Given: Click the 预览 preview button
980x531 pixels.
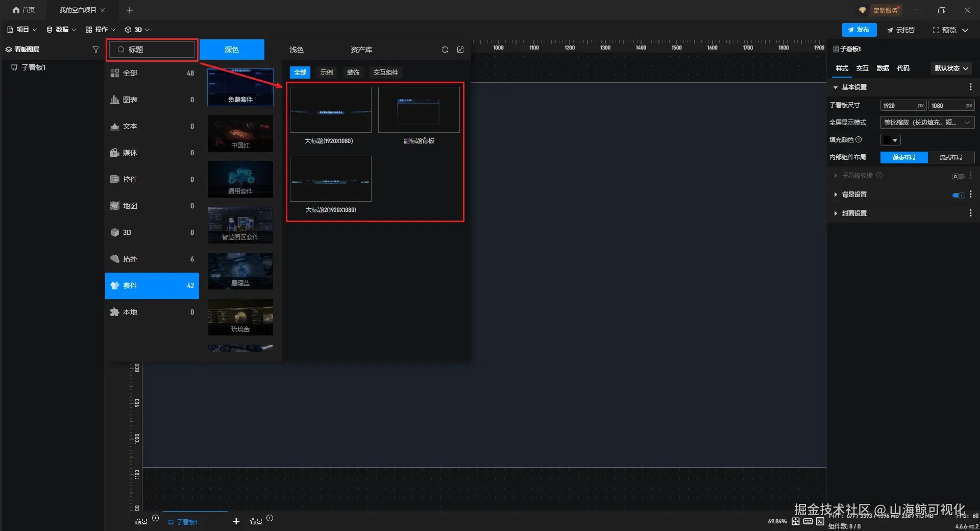Looking at the screenshot, I should [944, 30].
